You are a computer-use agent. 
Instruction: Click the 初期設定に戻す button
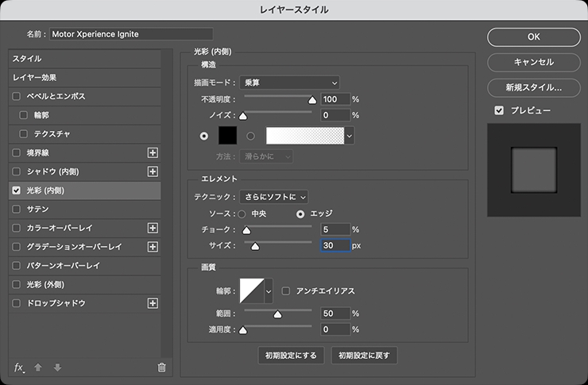pyautogui.click(x=364, y=355)
